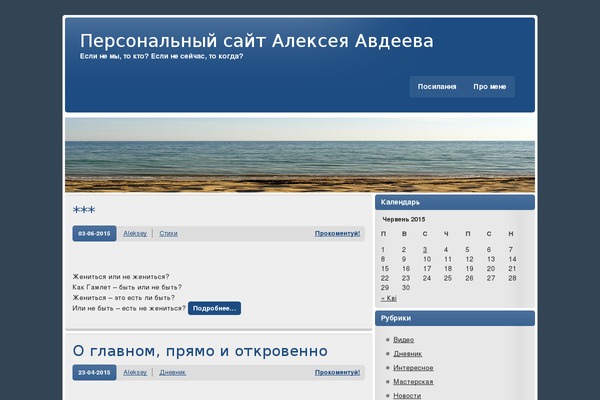Open post О главном, прямо и откровенно
Image resolution: width=600 pixels, height=400 pixels.
tap(200, 351)
